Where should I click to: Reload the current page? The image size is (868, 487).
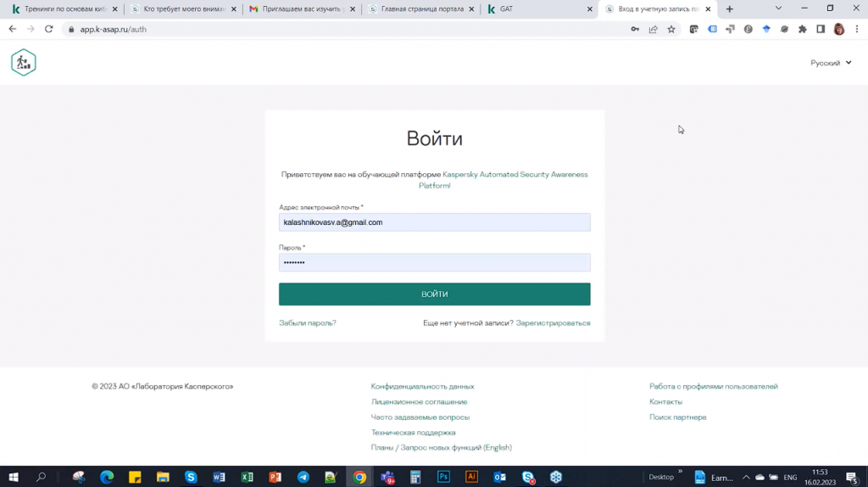tap(48, 29)
